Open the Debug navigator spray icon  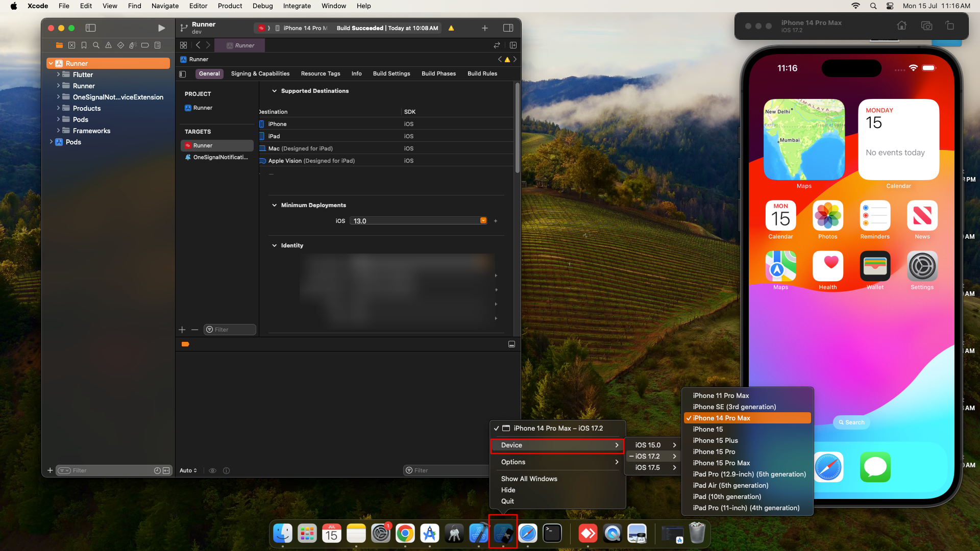[133, 45]
